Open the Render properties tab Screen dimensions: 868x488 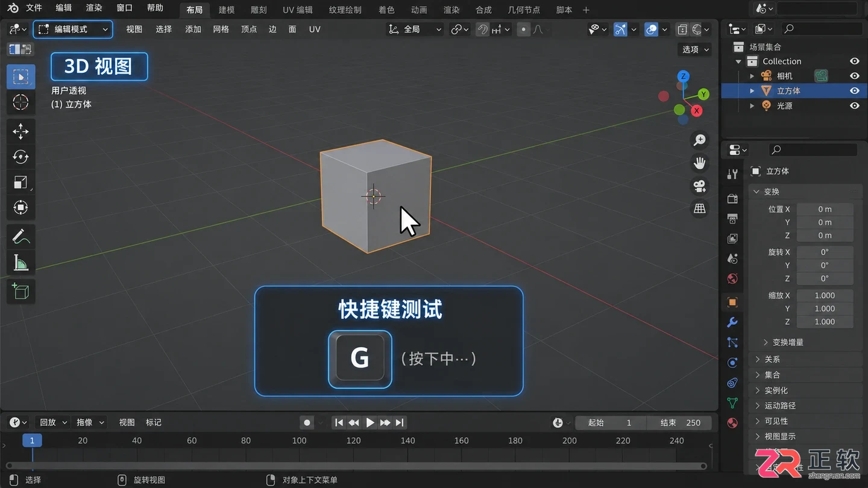(732, 198)
